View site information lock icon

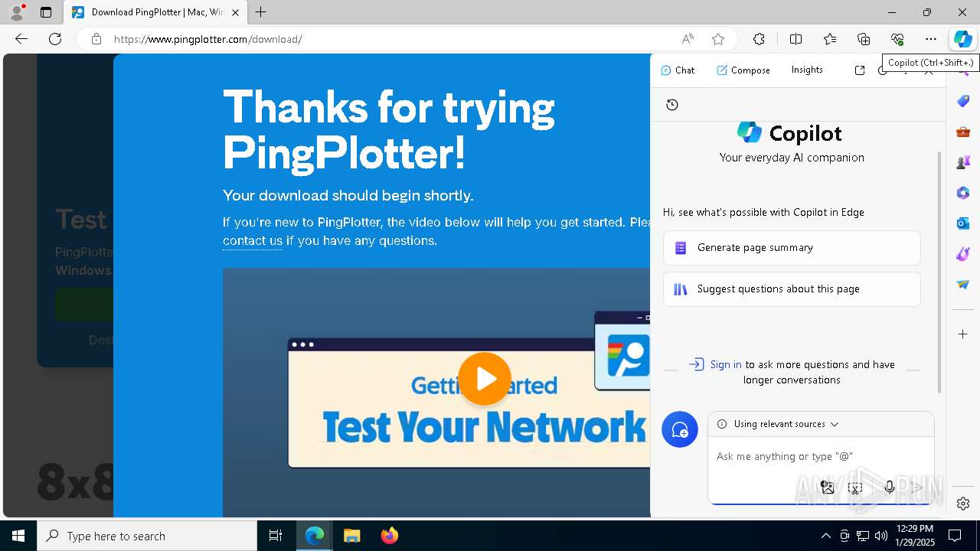tap(96, 39)
